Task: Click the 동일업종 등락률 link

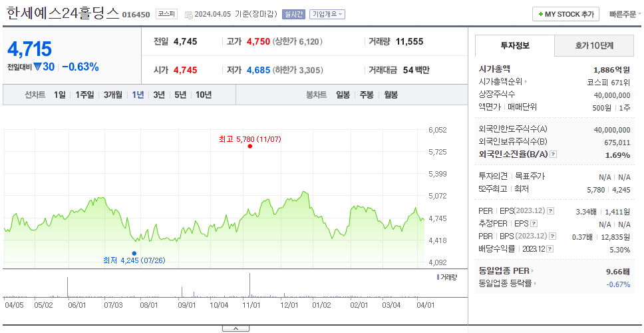Action: tap(505, 283)
